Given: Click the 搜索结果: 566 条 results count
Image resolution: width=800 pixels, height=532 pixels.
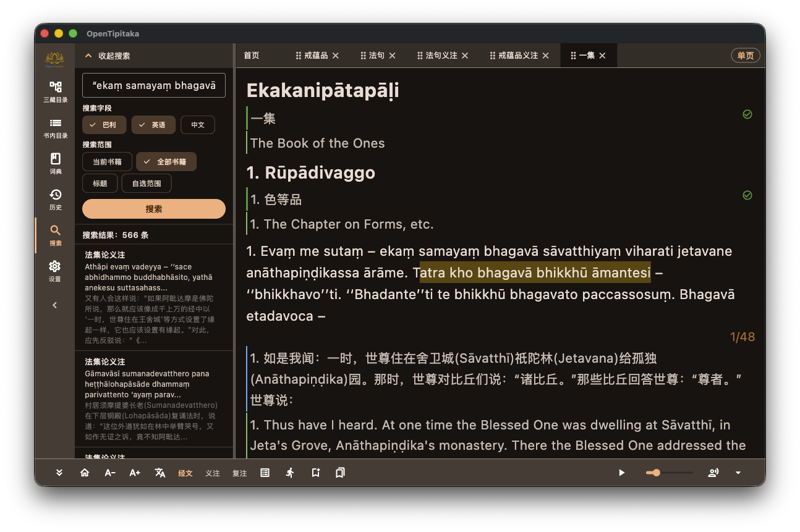Looking at the screenshot, I should 116,235.
